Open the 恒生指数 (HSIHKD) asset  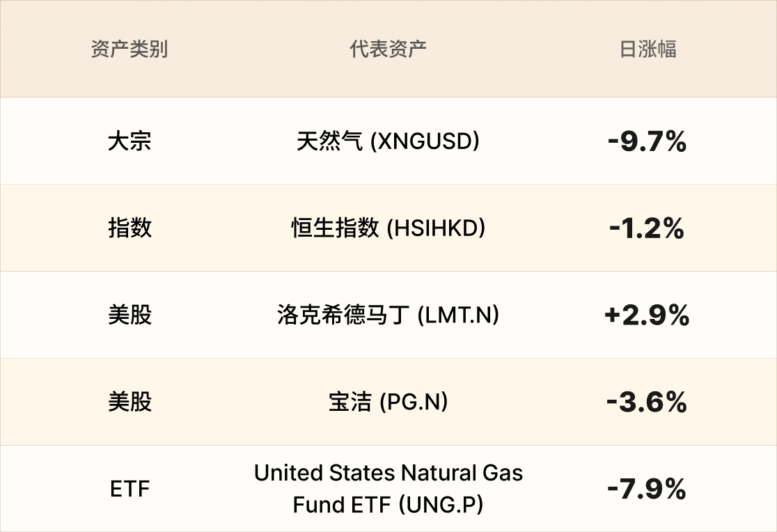coord(388,228)
